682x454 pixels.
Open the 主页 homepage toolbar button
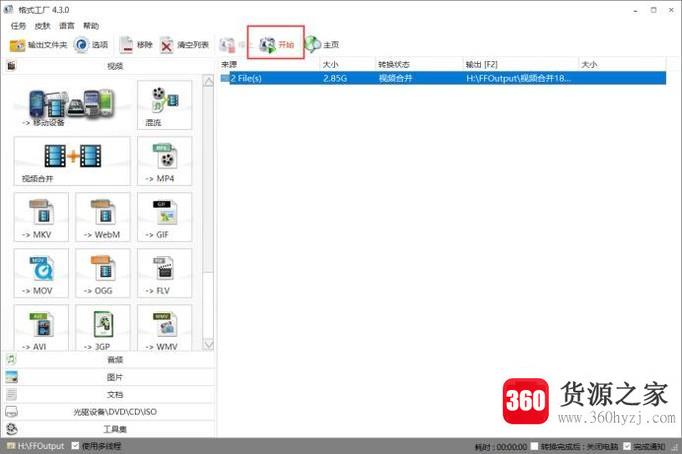[321, 44]
